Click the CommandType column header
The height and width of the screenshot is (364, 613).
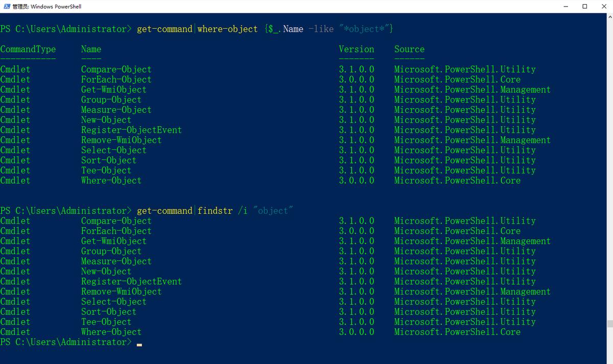pos(28,50)
